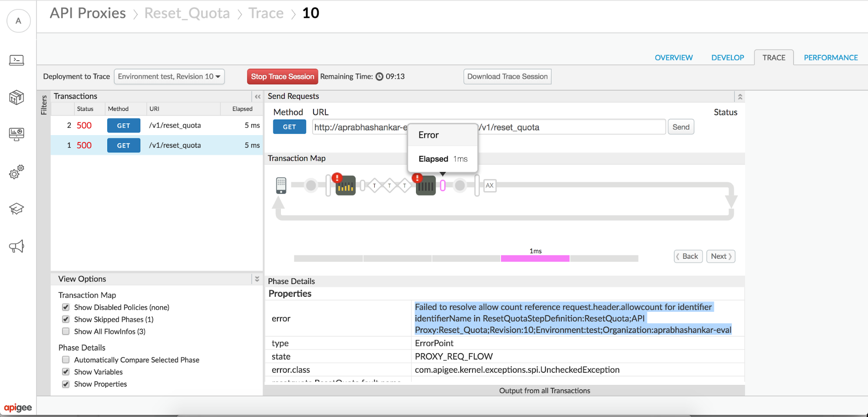Enable Show All FlowInfos checkbox
Viewport: 868px width, 417px height.
pyautogui.click(x=66, y=331)
